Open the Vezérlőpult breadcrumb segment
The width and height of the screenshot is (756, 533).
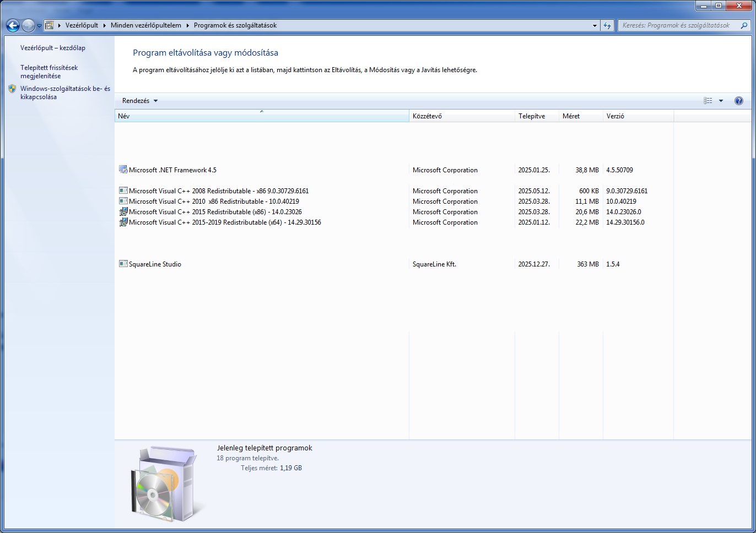(x=82, y=25)
